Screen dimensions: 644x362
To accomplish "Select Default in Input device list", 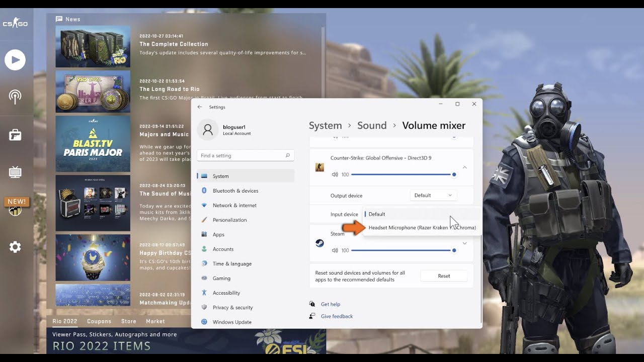I will [422, 214].
